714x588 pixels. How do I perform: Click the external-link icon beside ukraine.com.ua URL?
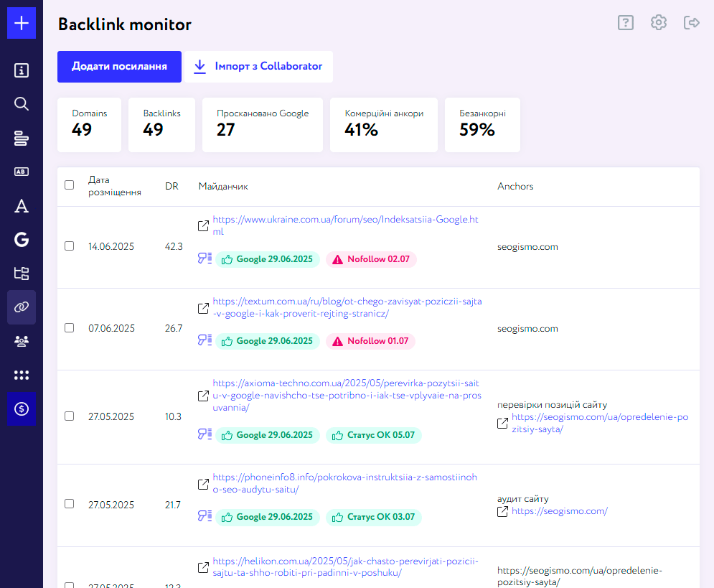[x=202, y=225]
